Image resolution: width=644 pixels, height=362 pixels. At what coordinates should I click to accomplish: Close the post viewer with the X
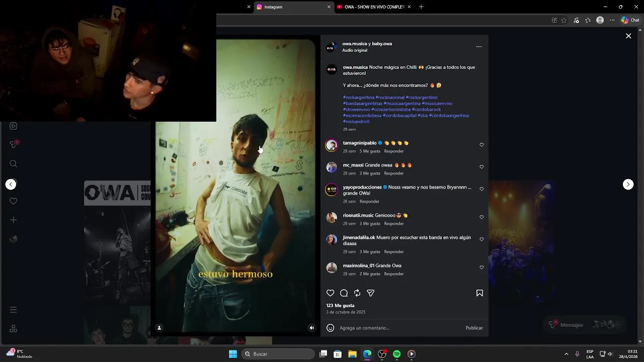pos(628,36)
